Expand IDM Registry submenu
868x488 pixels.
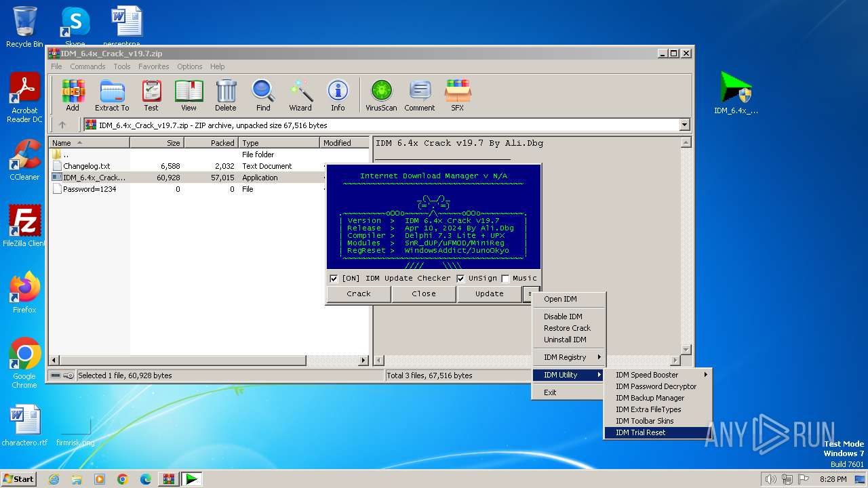pos(568,357)
